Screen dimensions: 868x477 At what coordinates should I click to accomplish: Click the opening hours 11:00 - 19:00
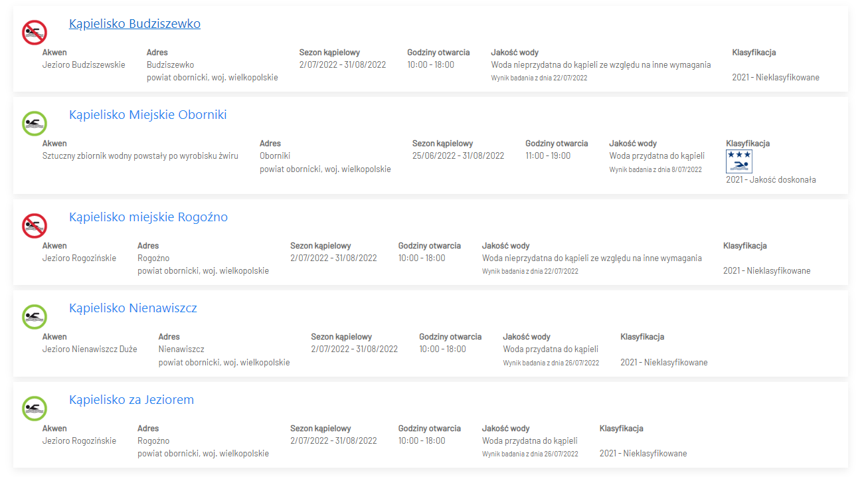point(548,156)
